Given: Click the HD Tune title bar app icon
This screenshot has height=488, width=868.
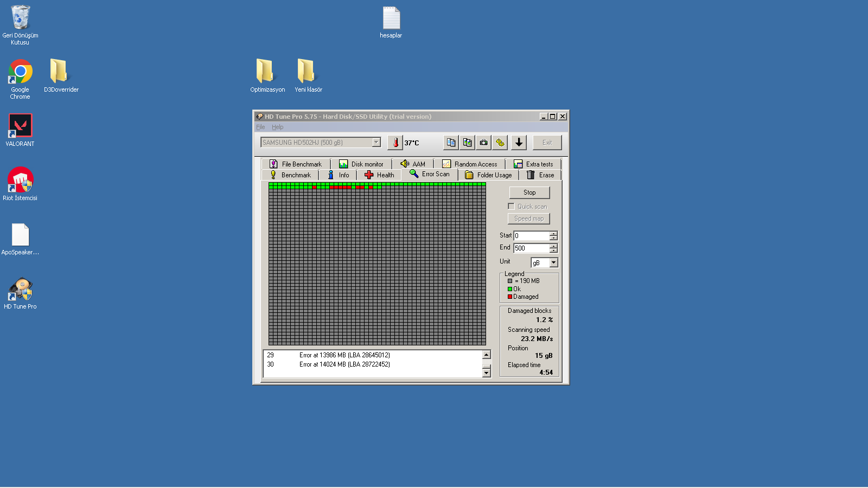Looking at the screenshot, I should [x=260, y=117].
